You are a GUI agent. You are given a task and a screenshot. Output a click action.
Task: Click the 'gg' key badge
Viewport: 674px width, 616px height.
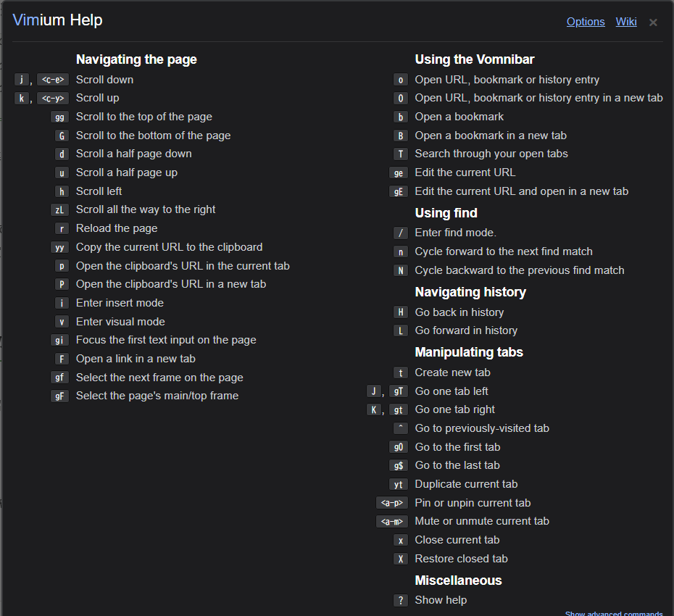click(x=60, y=117)
